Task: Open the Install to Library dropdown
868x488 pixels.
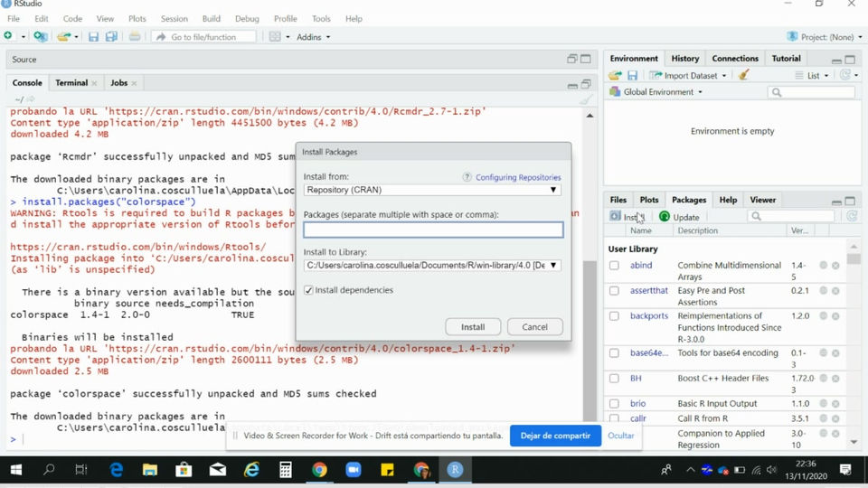Action: coord(432,265)
